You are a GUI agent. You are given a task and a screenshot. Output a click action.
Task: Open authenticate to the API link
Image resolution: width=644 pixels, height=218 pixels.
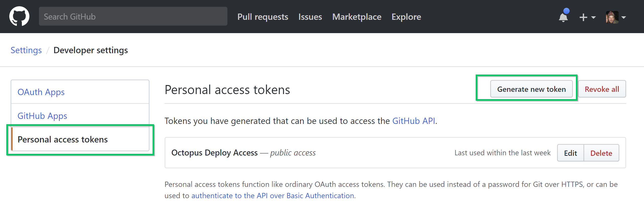pyautogui.click(x=273, y=195)
